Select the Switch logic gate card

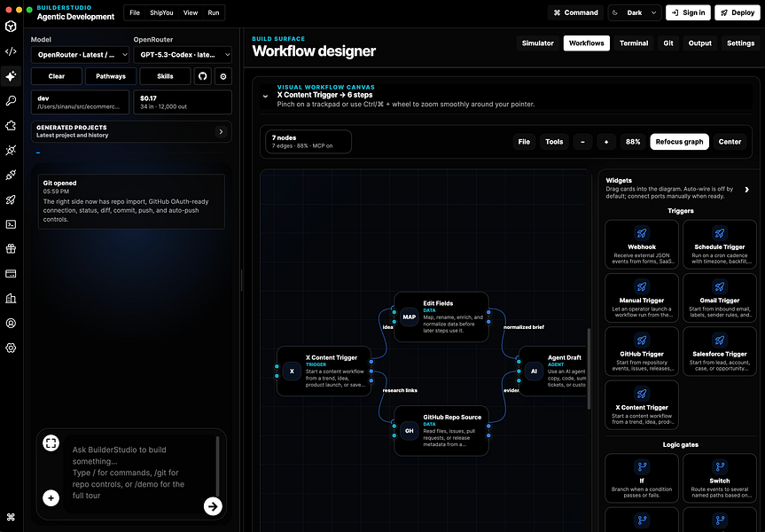coord(720,478)
